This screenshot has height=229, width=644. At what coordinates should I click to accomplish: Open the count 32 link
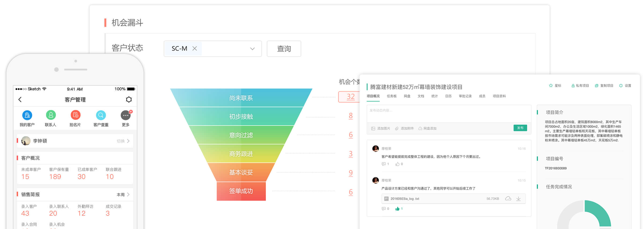(350, 97)
